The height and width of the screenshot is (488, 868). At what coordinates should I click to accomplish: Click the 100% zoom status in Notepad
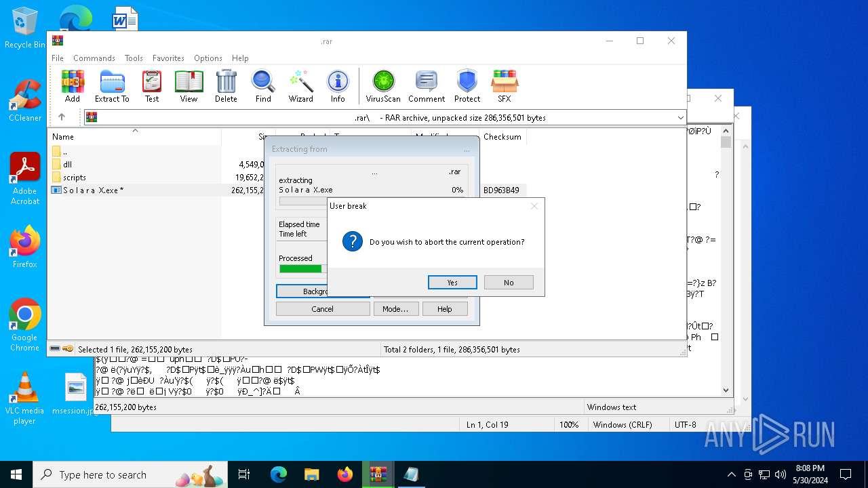click(x=569, y=425)
